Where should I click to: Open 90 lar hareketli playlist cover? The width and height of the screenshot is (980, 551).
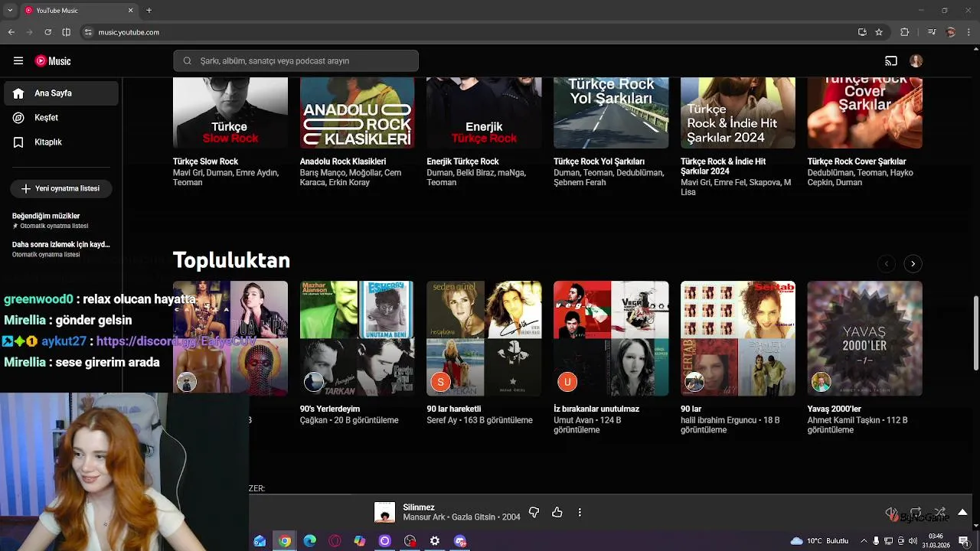tap(484, 338)
